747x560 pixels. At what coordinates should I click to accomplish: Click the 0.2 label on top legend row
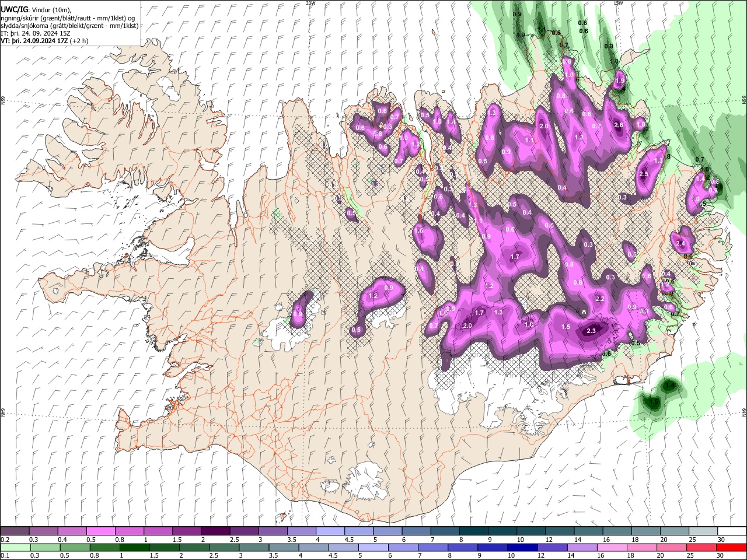point(6,540)
